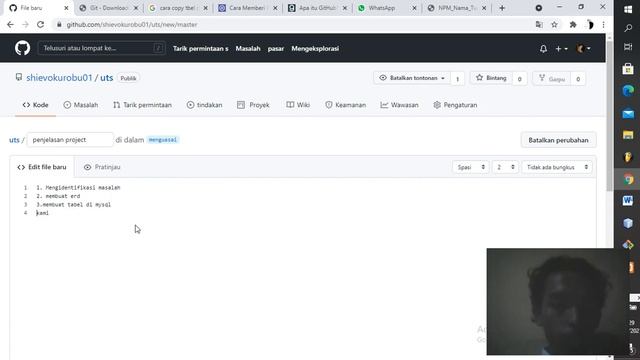Switch to the Wiki tab
640x360 pixels.
tap(298, 105)
